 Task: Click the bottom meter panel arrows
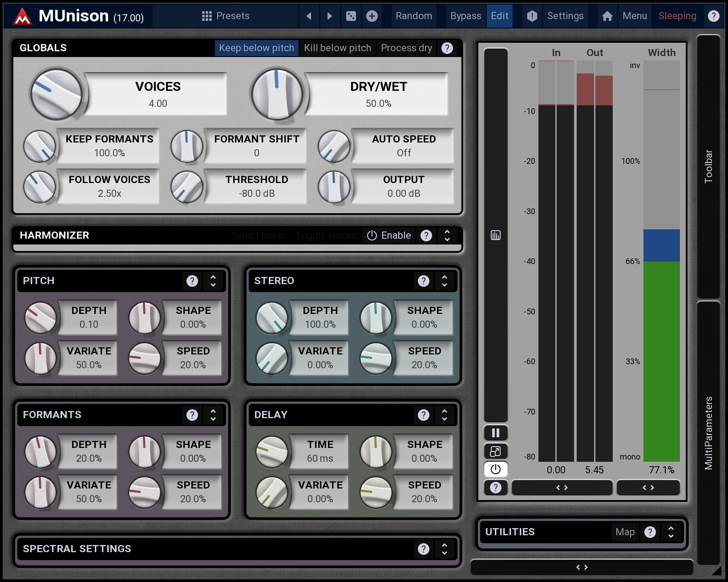(582, 567)
